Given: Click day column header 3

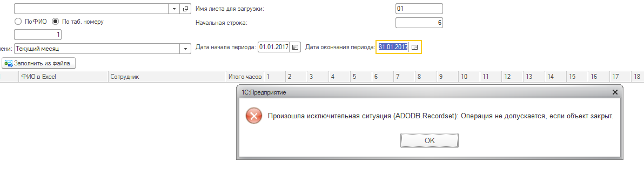Looking at the screenshot, I should (318, 77).
